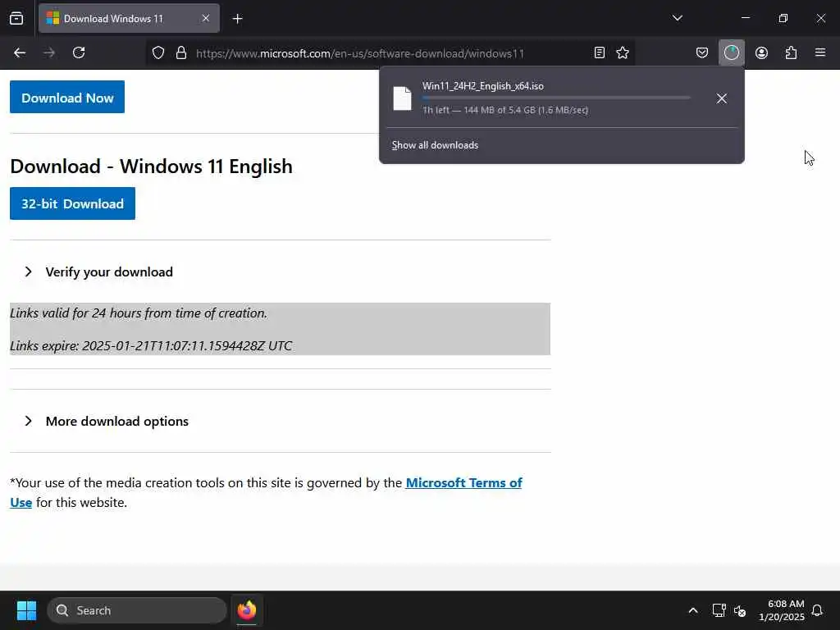Screen dimensions: 840x630
Task: Close the Download Windows 11 tab
Action: tap(206, 19)
